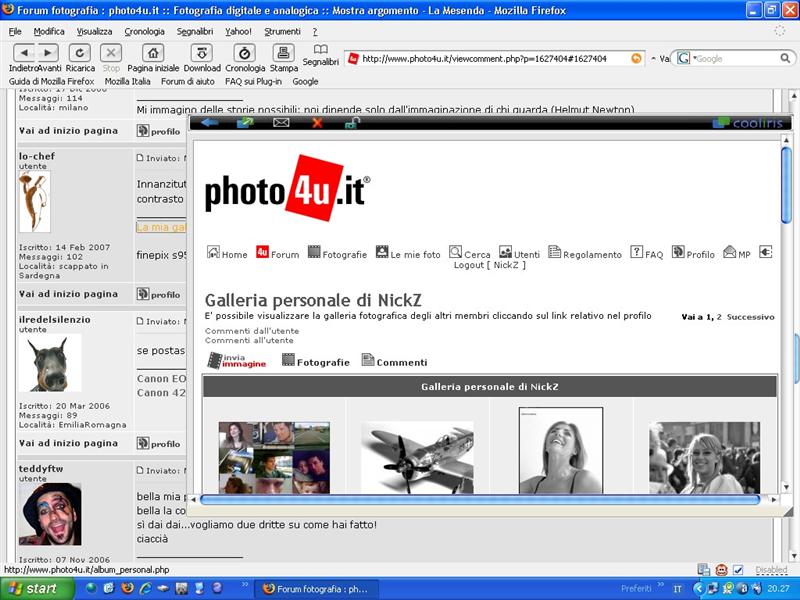
Task: Go back with Firefox Indietro button
Action: click(23, 53)
